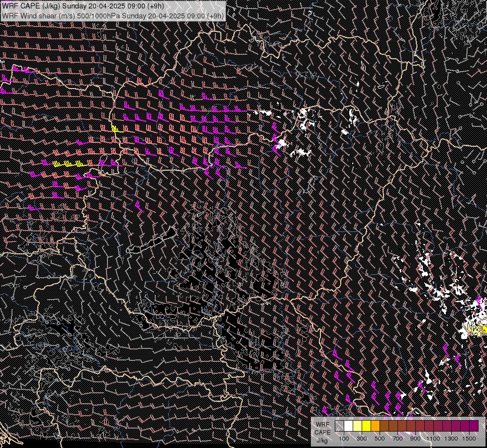The image size is (487, 448).
Task: Click the 100 legend label
Action: tap(344, 439)
